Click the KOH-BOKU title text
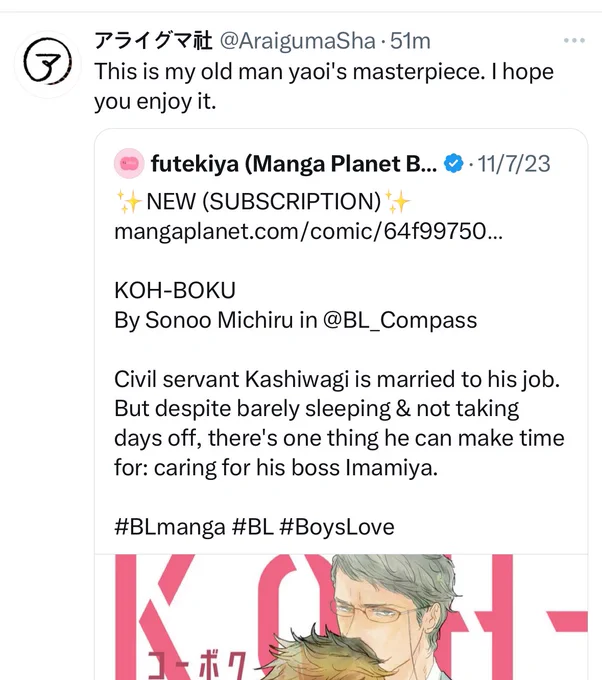The width and height of the screenshot is (602, 680). (175, 291)
